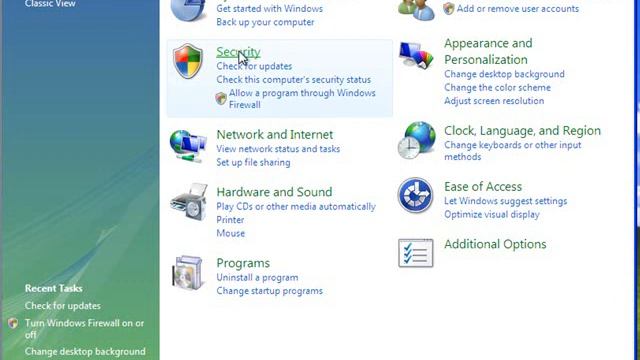
Task: Open the Hardware and Sound heading
Action: click(x=274, y=192)
